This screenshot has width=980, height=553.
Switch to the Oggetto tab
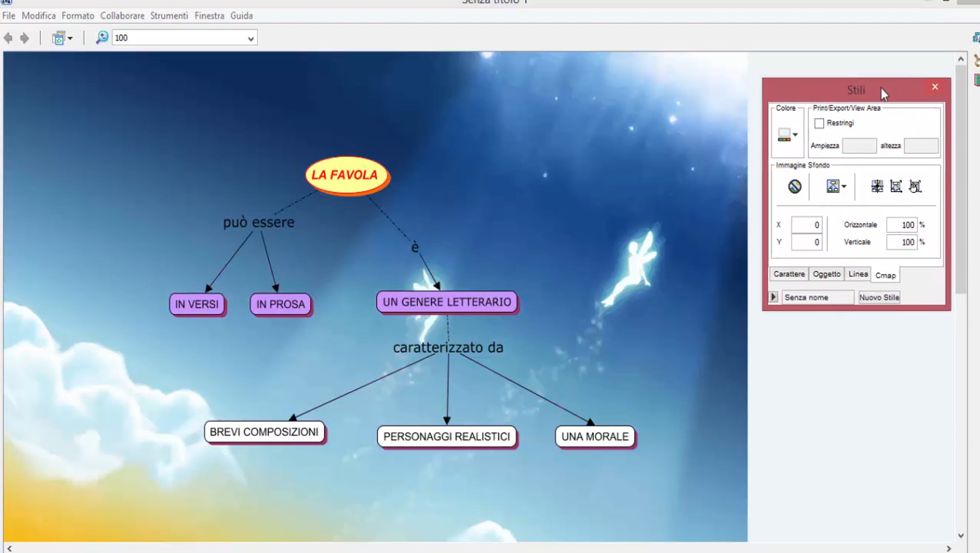pos(826,274)
